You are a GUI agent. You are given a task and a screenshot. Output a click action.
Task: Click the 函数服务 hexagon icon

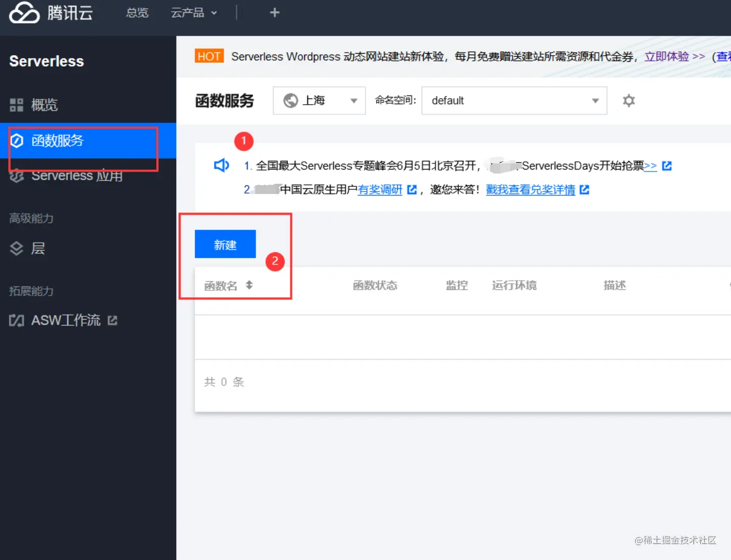[x=17, y=140]
